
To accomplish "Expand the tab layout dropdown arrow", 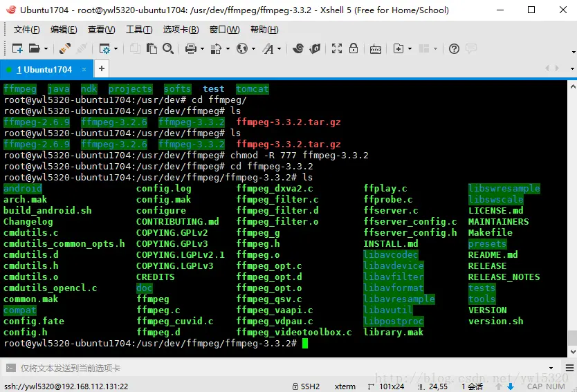I will coord(435,48).
